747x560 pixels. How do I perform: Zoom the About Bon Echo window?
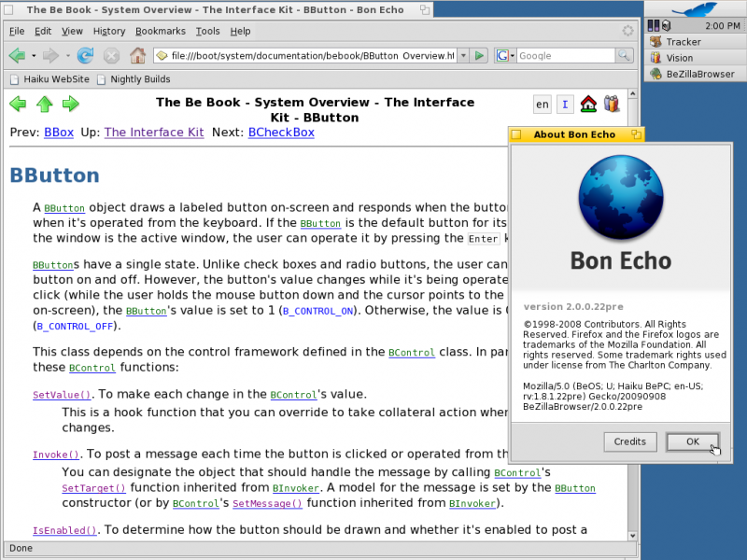636,134
